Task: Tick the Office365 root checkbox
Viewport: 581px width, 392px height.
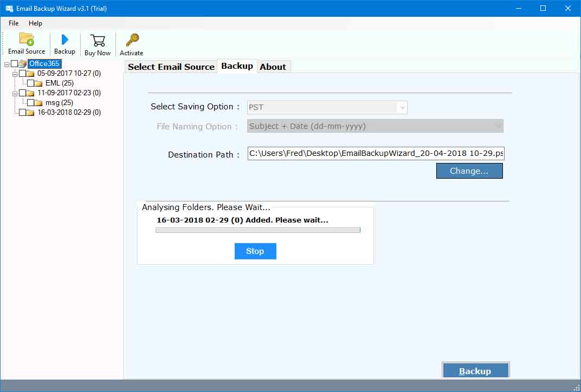Action: [x=14, y=64]
